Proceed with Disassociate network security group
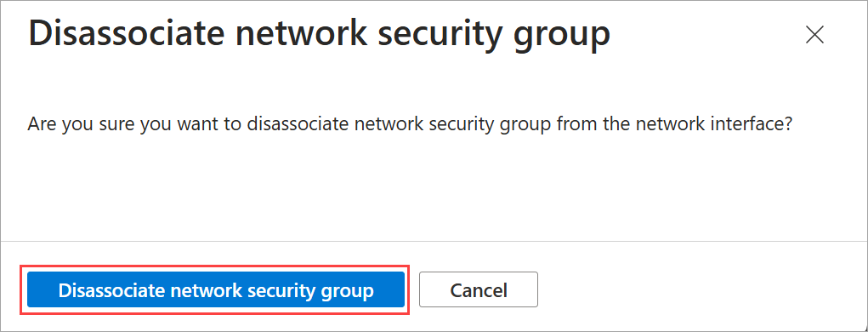The image size is (868, 332). pyautogui.click(x=215, y=290)
